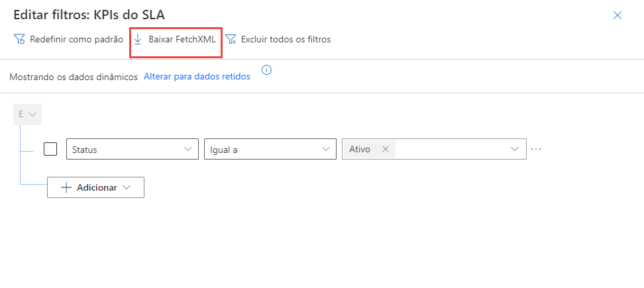Expand the Ativo value dropdown arrow
Screen dimensions: 644x288
click(515, 150)
